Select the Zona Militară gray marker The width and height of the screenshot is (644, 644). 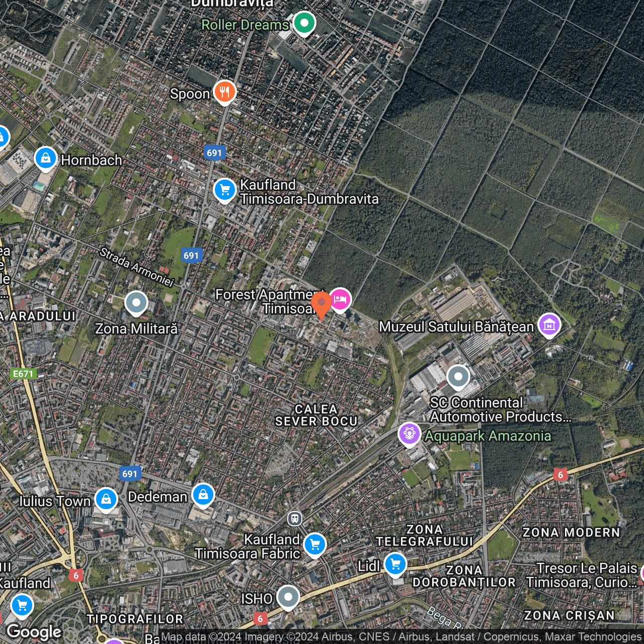pyautogui.click(x=136, y=303)
